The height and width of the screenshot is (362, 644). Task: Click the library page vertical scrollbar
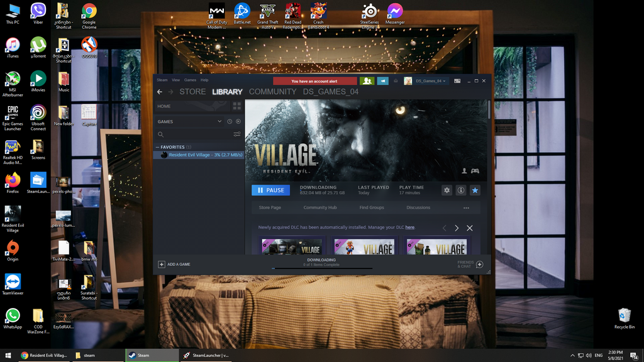click(489, 110)
